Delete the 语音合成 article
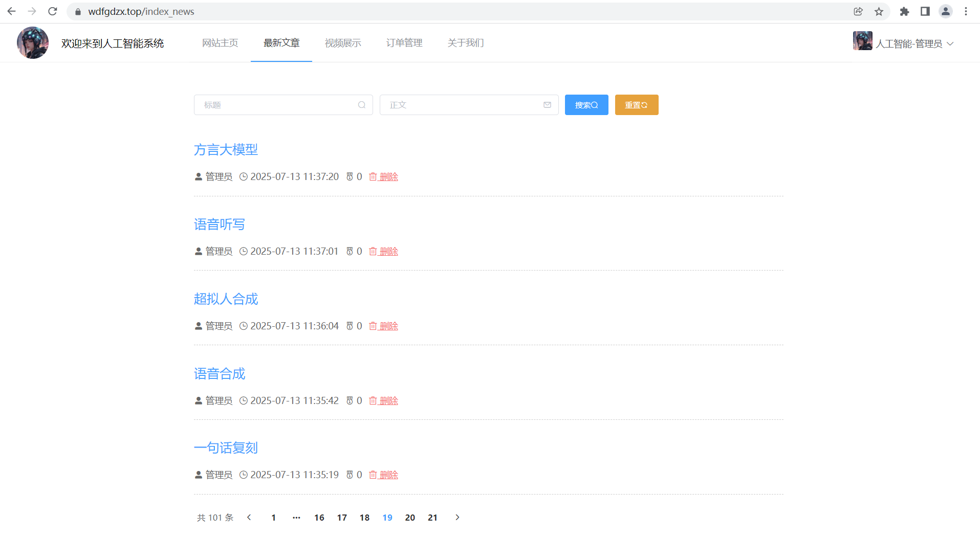The image size is (980, 538). tap(383, 400)
